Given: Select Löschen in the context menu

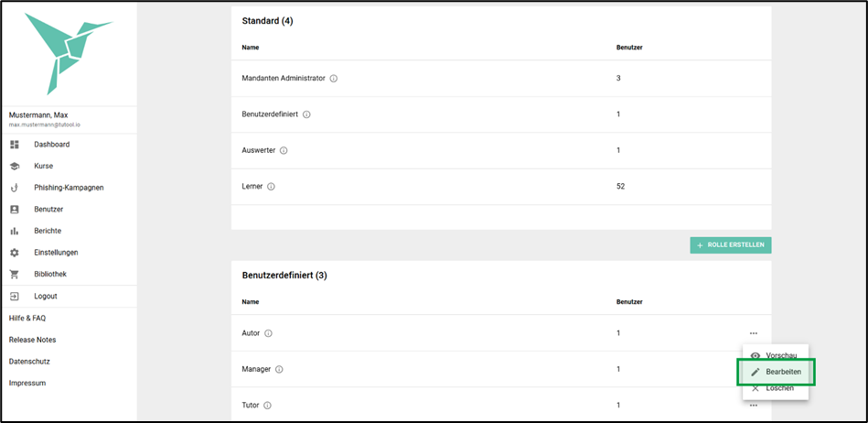Looking at the screenshot, I should [776, 388].
